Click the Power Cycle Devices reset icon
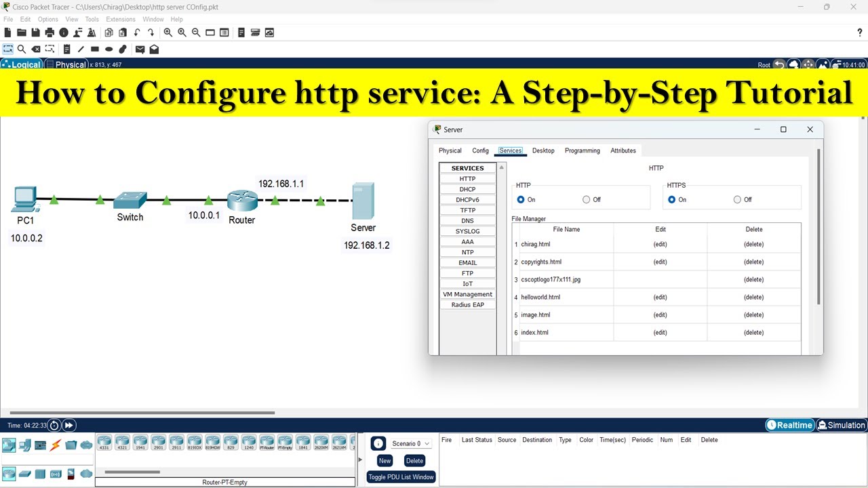Image resolution: width=868 pixels, height=488 pixels. pyautogui.click(x=54, y=426)
